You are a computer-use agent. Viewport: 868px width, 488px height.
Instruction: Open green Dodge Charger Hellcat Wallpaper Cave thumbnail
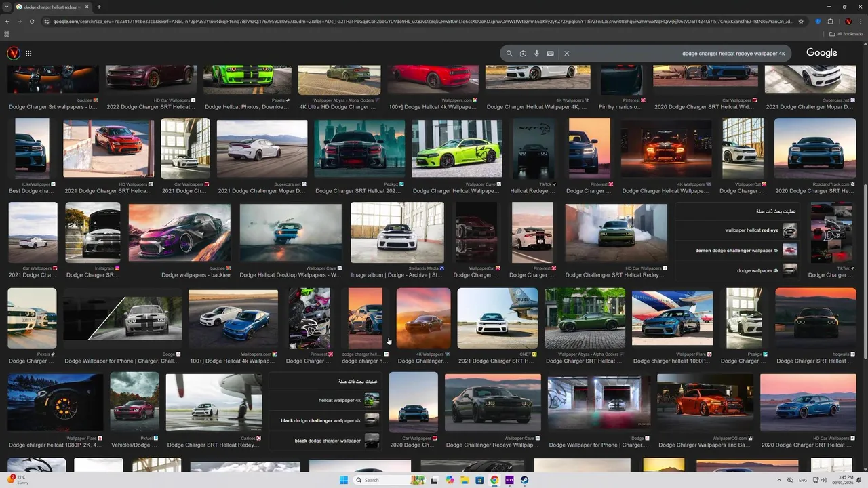[x=456, y=148]
